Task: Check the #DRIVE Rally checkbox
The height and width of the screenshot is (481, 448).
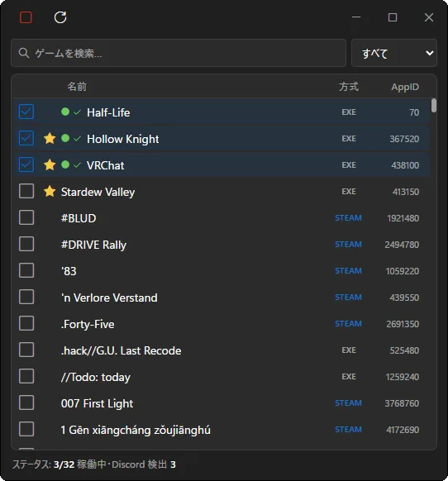Action: [x=26, y=244]
